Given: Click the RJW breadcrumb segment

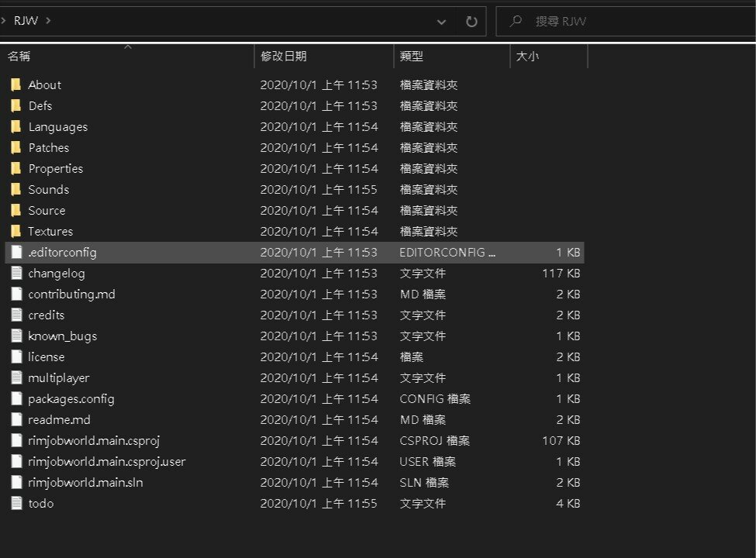Looking at the screenshot, I should [26, 20].
